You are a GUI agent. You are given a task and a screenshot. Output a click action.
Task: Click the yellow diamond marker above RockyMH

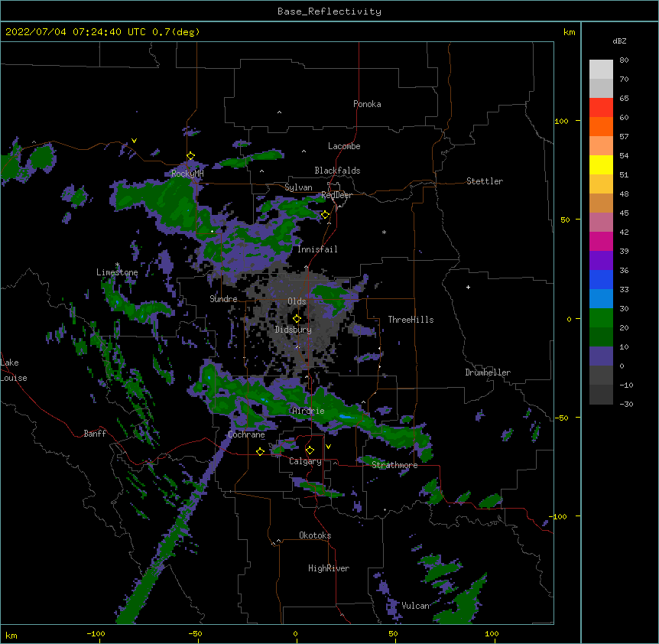point(190,156)
